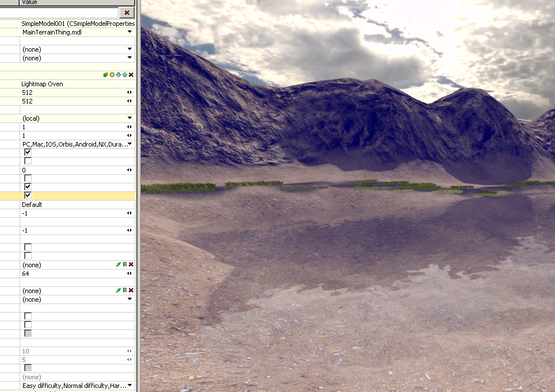Click the stepper arrows on the -1 row below Default
Image resolution: width=555 pixels, height=392 pixels.
tap(129, 213)
